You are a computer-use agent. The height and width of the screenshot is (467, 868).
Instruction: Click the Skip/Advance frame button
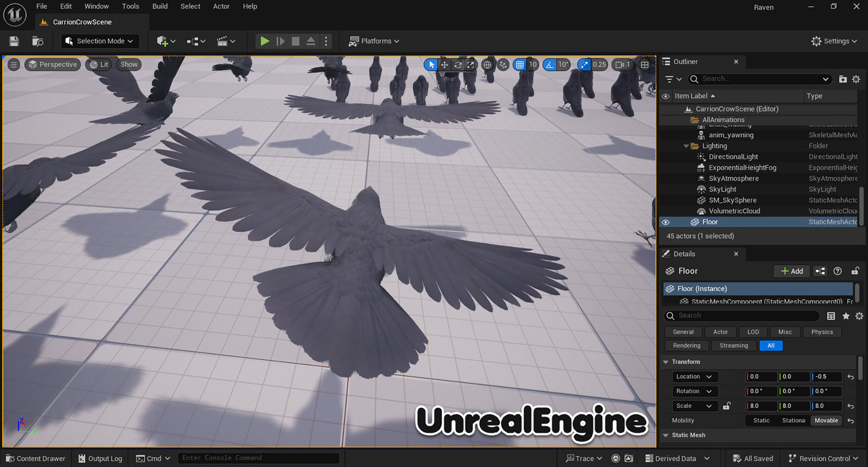tap(280, 41)
